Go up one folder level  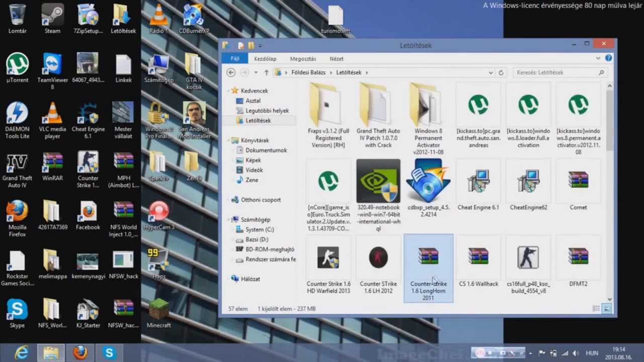[267, 72]
